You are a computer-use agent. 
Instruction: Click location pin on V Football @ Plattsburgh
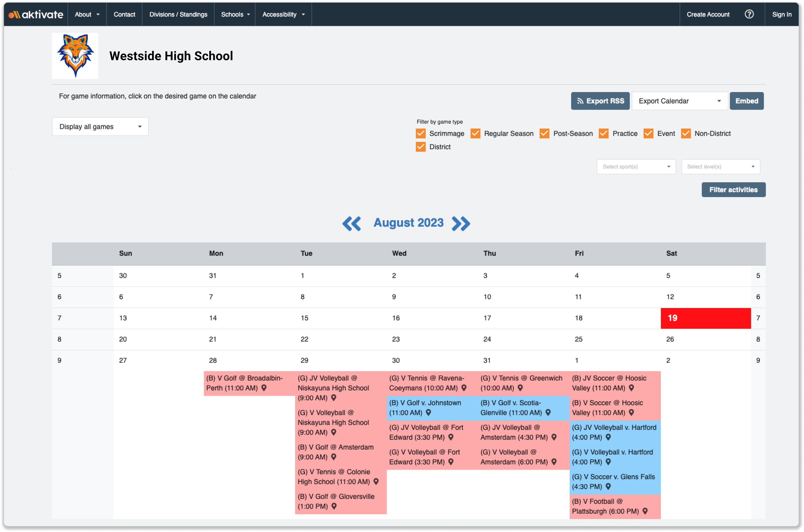(645, 511)
